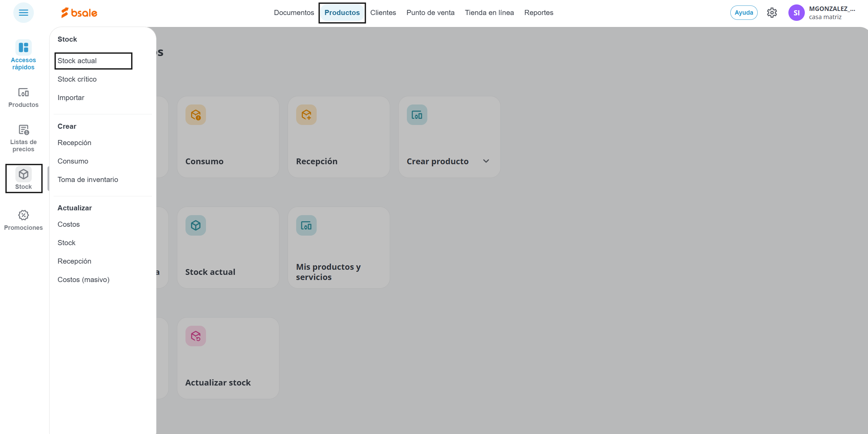Viewport: 868px width, 434px height.
Task: Open the Reportes top menu
Action: pyautogui.click(x=538, y=13)
